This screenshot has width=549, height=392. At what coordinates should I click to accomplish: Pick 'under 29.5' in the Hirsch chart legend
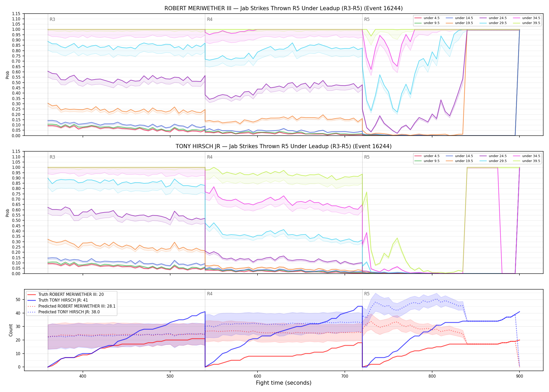pyautogui.click(x=493, y=161)
